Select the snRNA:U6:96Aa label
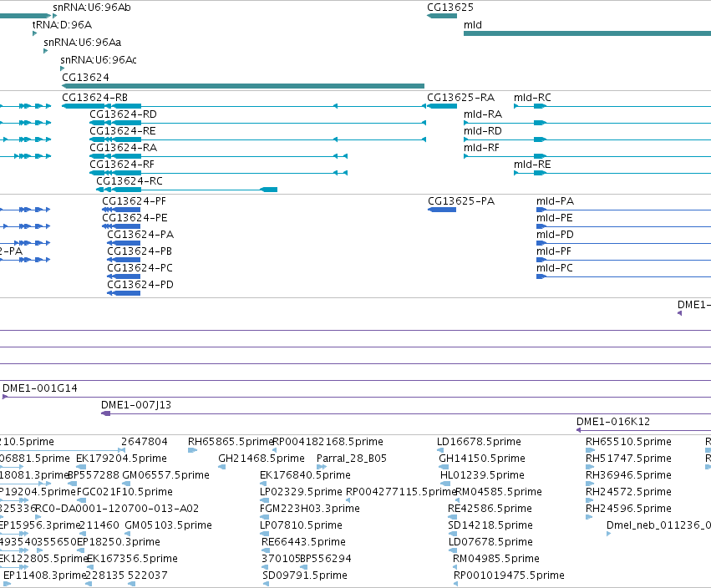Viewport: 711px width, 588px height. (82, 43)
